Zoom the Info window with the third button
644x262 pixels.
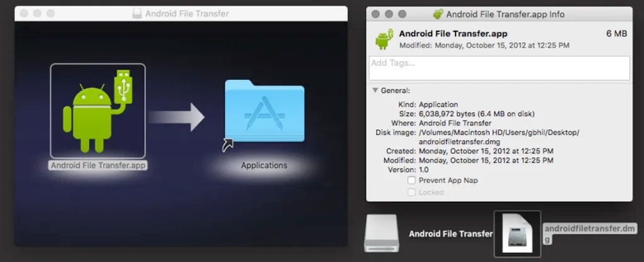point(401,14)
